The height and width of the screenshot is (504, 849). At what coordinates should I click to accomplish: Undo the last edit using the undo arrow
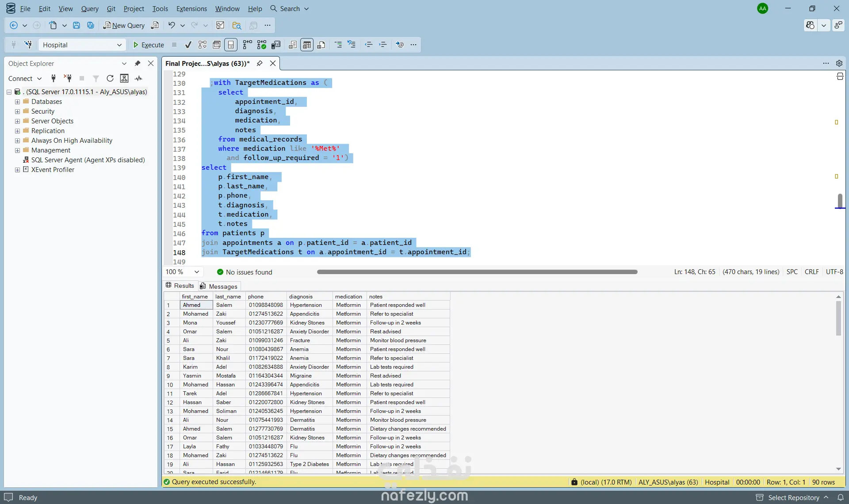(x=172, y=25)
